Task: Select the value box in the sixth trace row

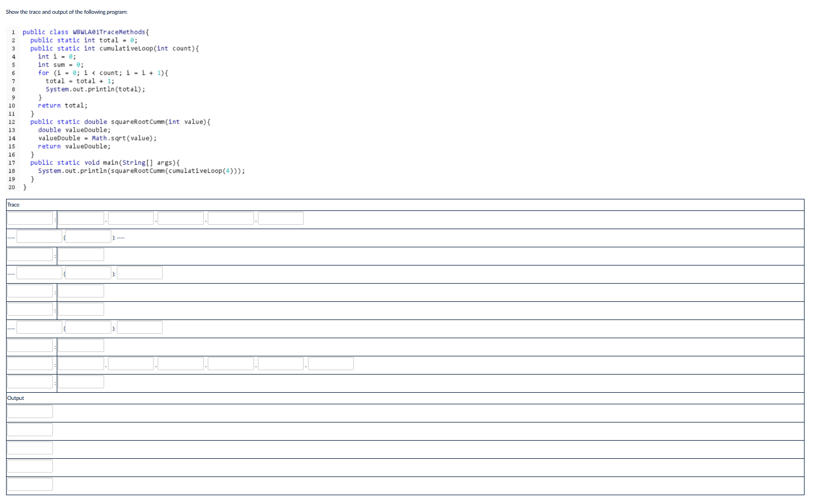Action: click(80, 308)
